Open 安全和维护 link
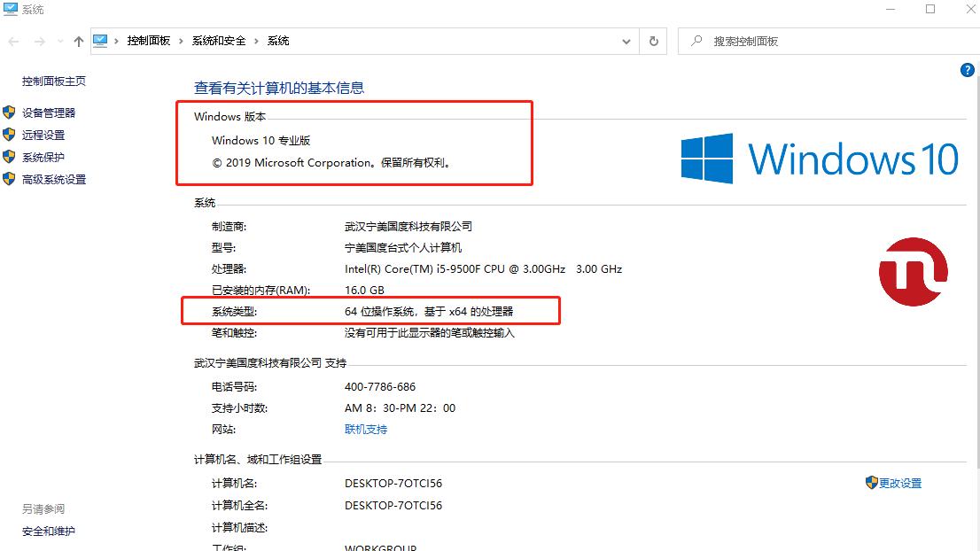 [x=48, y=532]
